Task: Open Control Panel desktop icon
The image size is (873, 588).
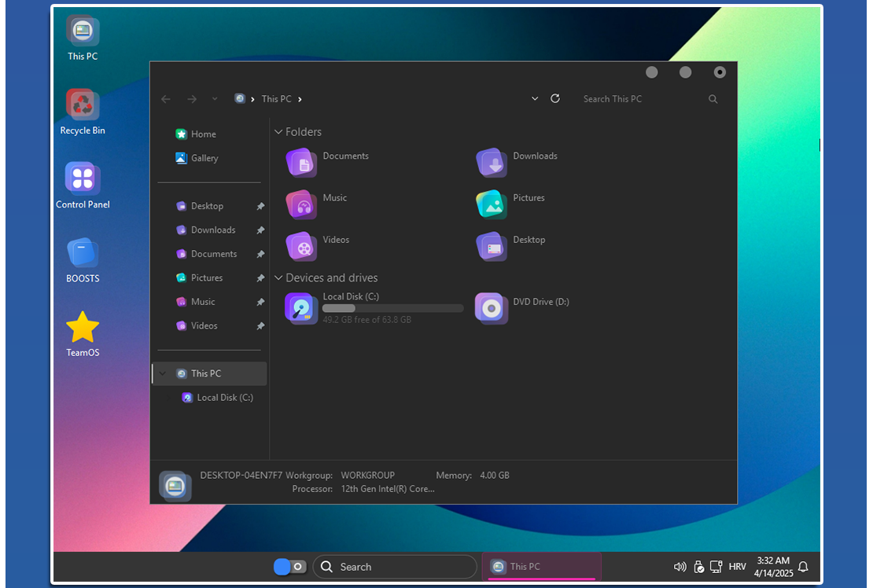Action: [83, 179]
